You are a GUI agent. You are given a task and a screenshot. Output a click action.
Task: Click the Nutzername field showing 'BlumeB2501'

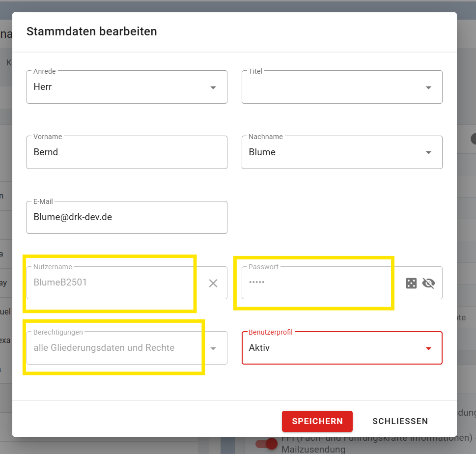(x=113, y=283)
